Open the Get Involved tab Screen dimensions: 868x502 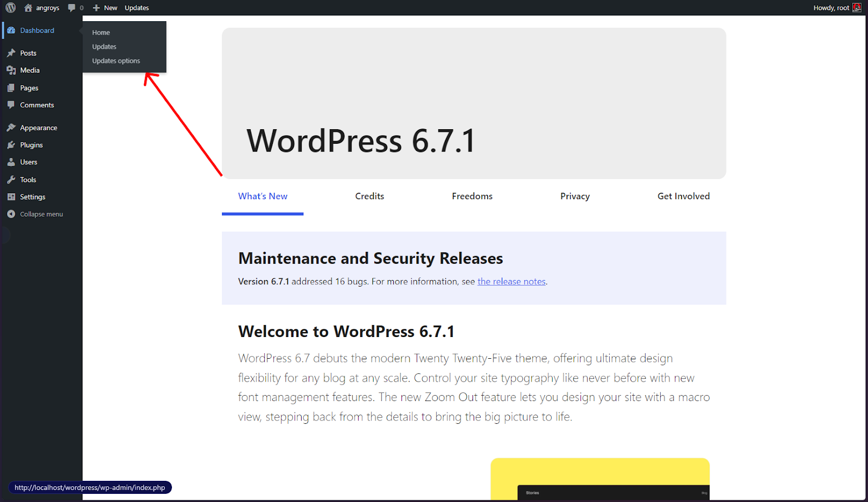click(684, 196)
